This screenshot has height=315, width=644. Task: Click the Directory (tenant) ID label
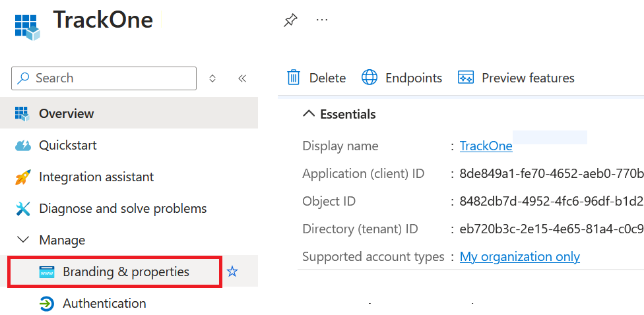(360, 229)
